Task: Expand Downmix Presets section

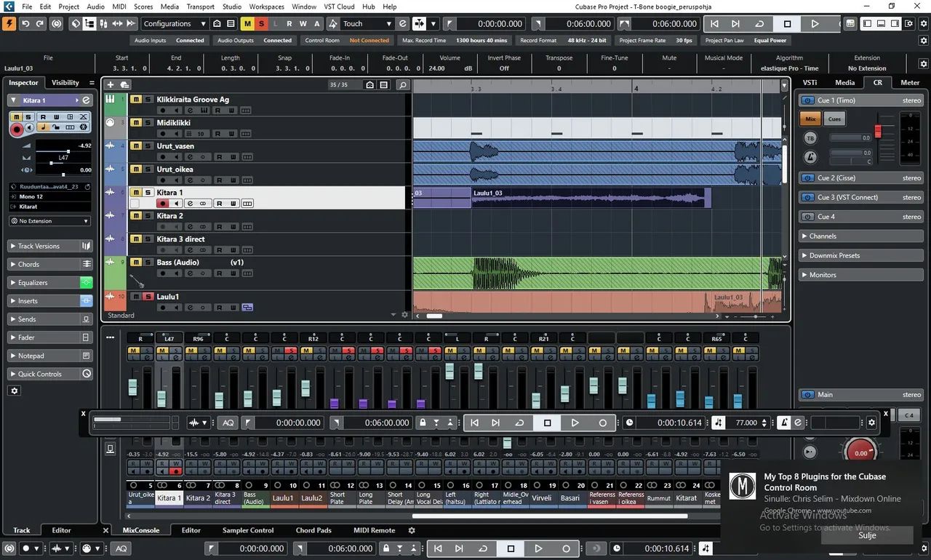Action: (x=861, y=256)
